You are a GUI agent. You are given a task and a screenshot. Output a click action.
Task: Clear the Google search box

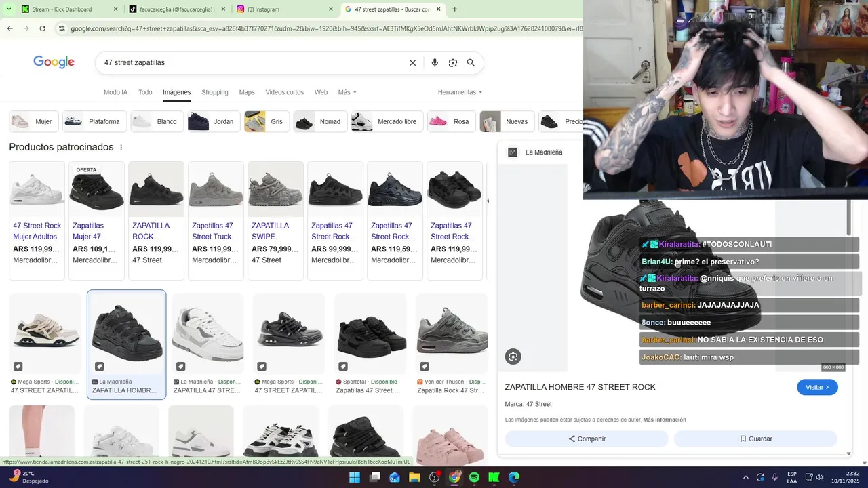pyautogui.click(x=412, y=62)
